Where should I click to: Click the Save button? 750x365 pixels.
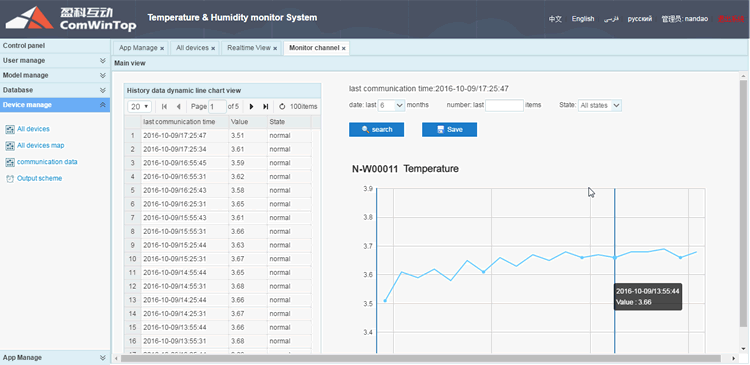tap(449, 130)
